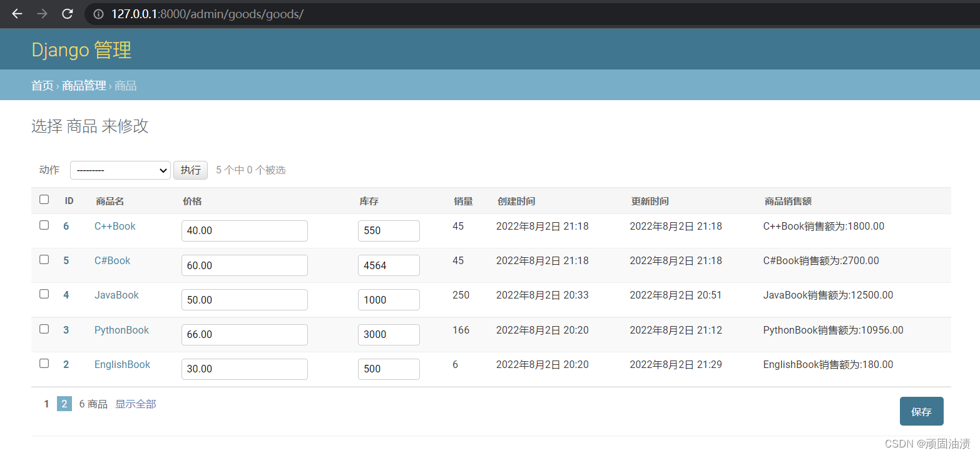The width and height of the screenshot is (980, 455).
Task: Open the EnglishBook item link
Action: (x=122, y=364)
